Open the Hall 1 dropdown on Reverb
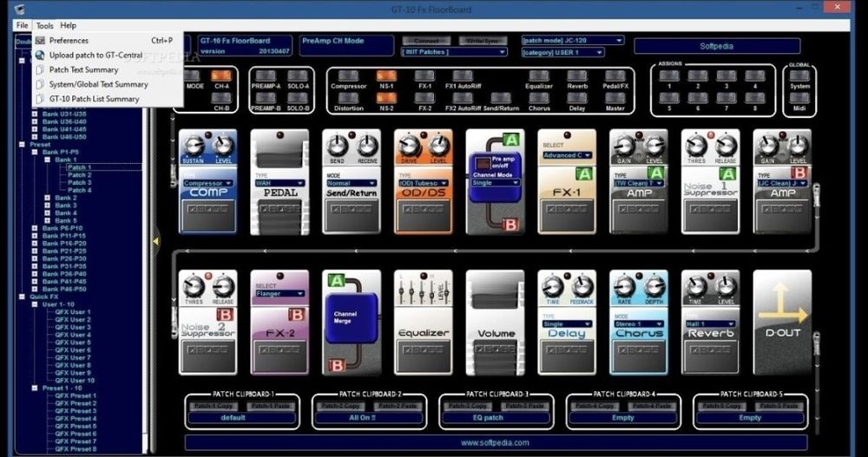 711,324
